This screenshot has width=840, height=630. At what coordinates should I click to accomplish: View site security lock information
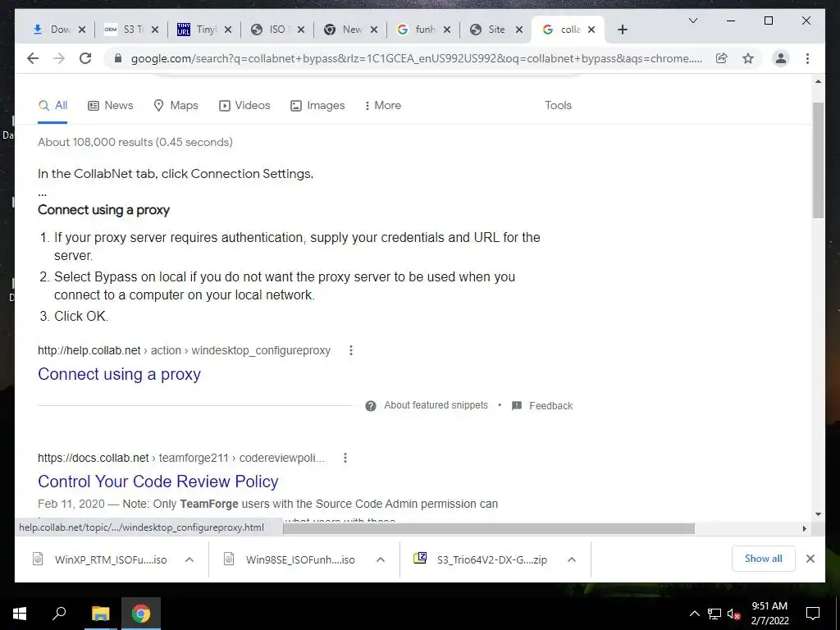pyautogui.click(x=118, y=58)
